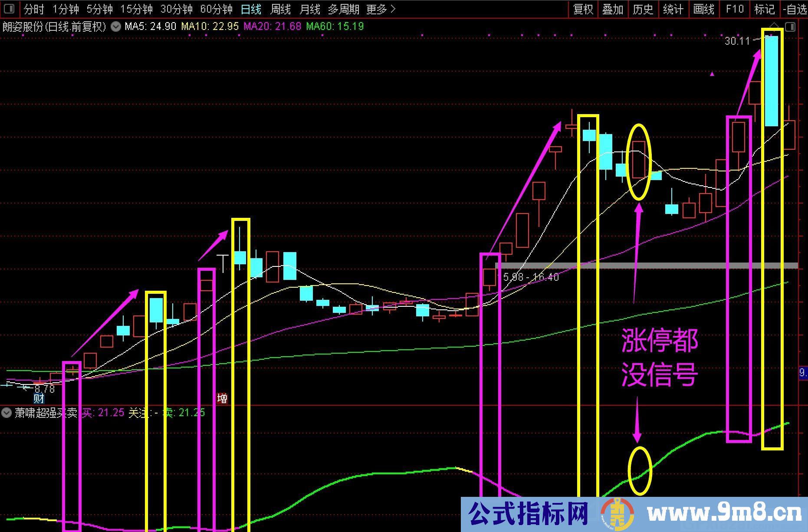
Task: Select the 日线 daily period
Action: pyautogui.click(x=251, y=9)
